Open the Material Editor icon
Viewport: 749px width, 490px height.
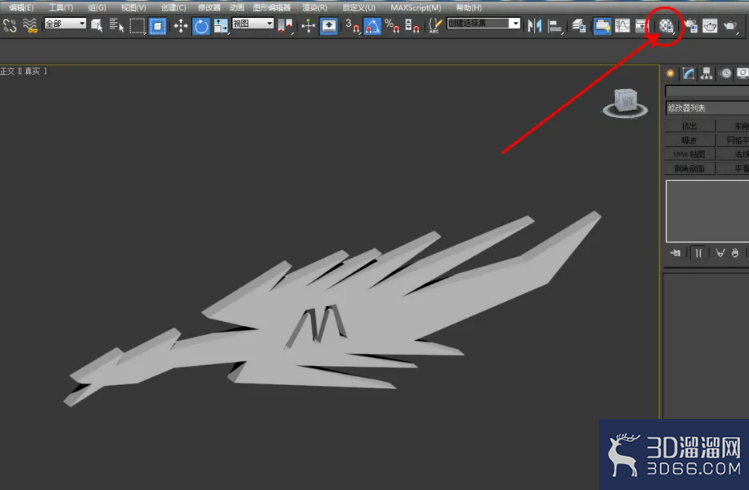click(x=666, y=26)
